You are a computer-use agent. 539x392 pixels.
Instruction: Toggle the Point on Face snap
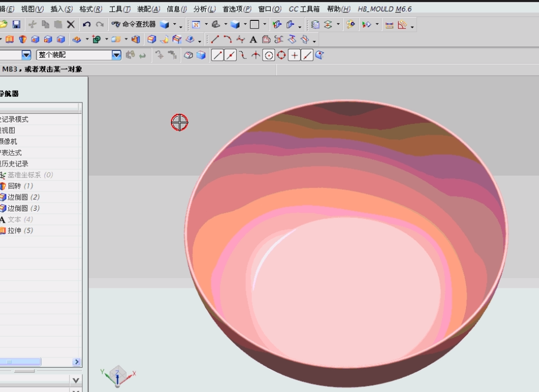(320, 55)
